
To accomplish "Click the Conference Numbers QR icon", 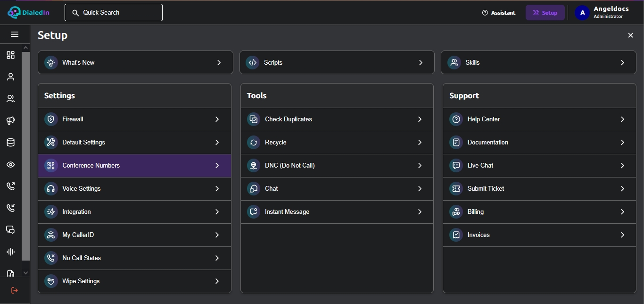I will pos(51,166).
